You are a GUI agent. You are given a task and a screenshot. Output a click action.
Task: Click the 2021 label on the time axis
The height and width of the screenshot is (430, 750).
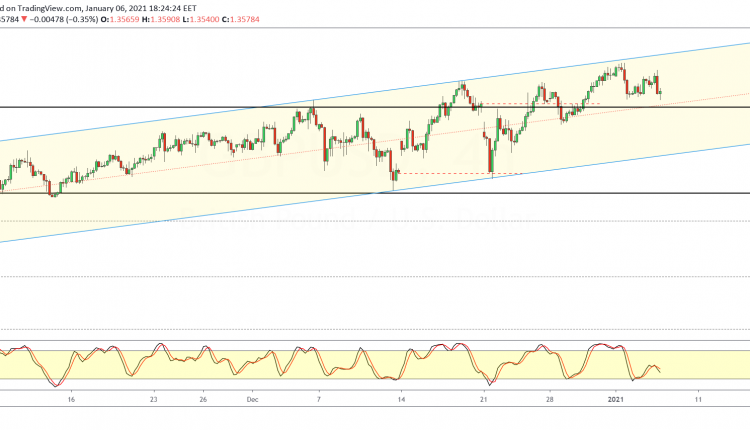[615, 399]
